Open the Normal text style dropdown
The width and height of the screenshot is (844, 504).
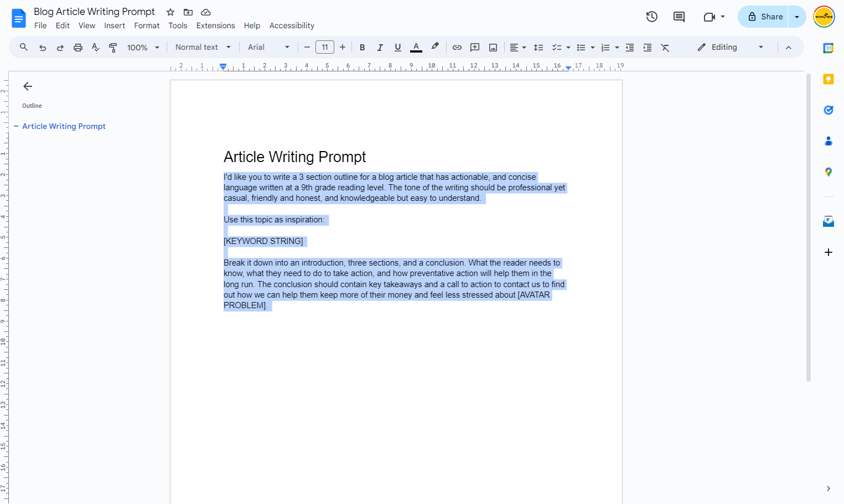203,48
